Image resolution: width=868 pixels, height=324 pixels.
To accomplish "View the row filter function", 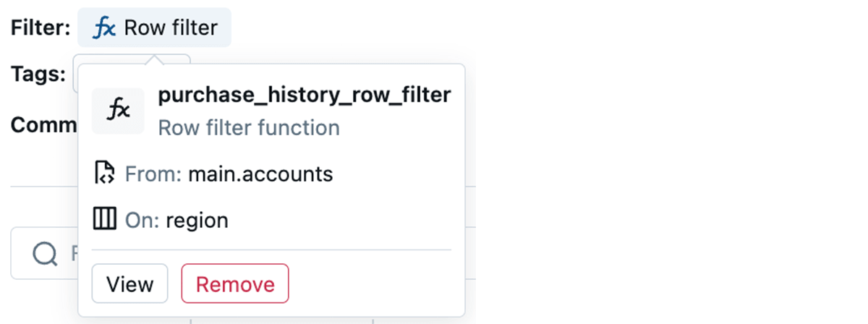I will tap(129, 283).
